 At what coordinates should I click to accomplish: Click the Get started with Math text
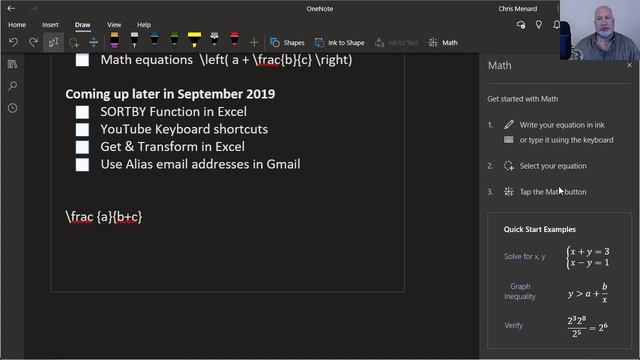click(x=522, y=99)
